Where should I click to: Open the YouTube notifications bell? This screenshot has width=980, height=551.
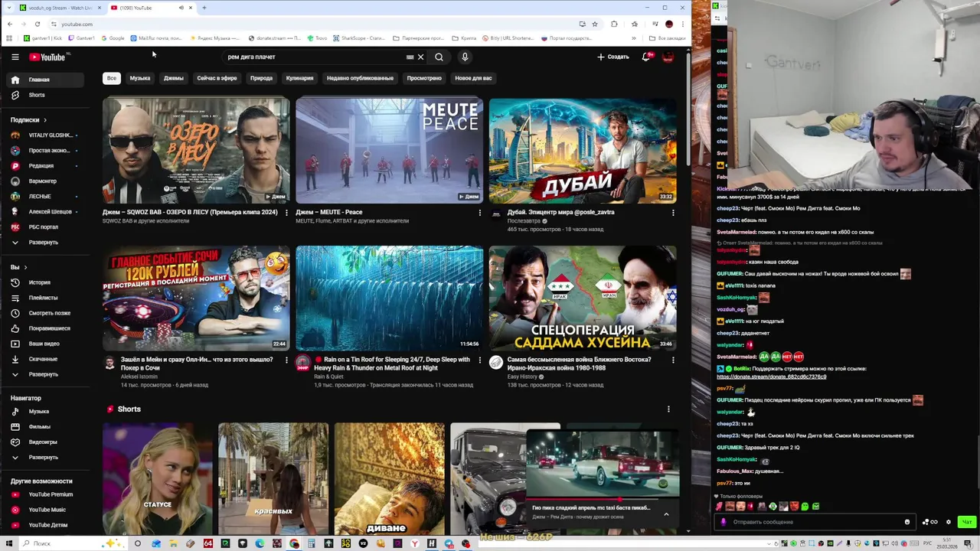[x=646, y=57]
